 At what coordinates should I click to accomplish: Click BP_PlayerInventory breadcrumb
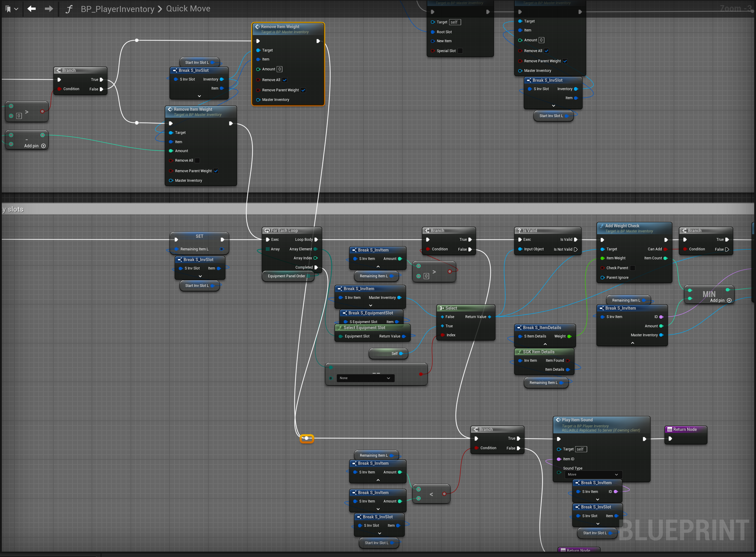point(117,9)
